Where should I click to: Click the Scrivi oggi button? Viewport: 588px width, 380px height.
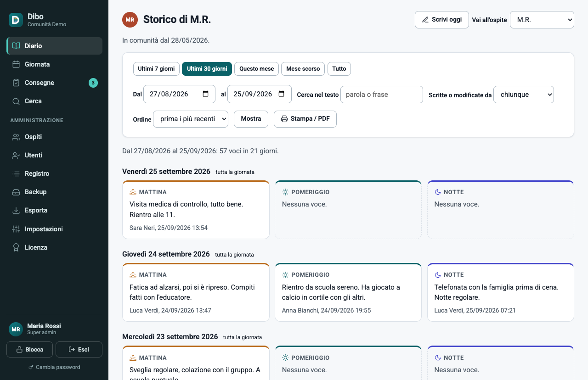point(442,20)
